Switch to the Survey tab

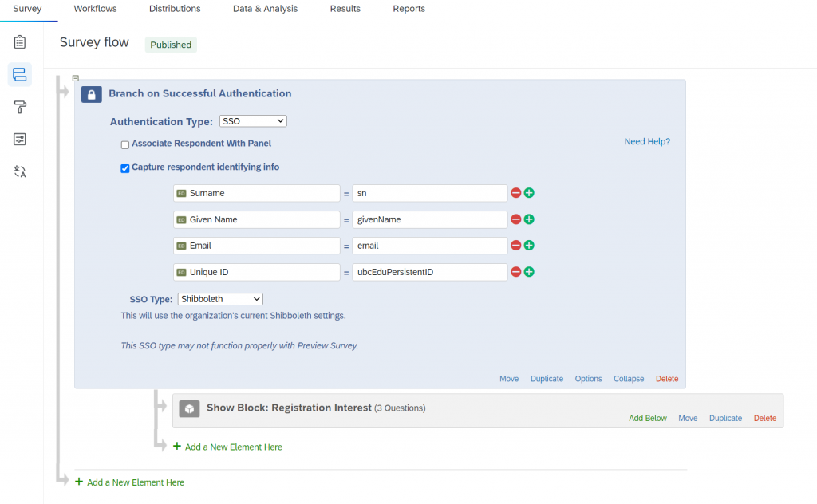[27, 9]
